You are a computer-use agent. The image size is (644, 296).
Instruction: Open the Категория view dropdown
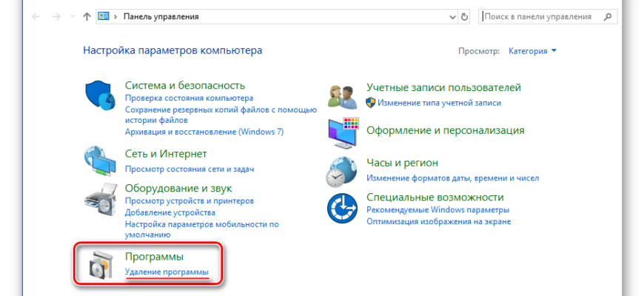(532, 51)
